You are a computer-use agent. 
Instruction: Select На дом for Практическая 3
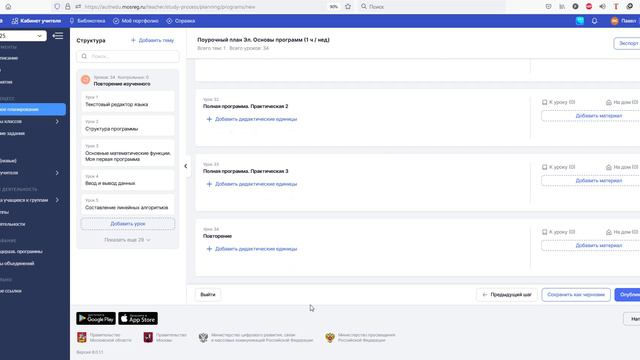[x=622, y=167]
